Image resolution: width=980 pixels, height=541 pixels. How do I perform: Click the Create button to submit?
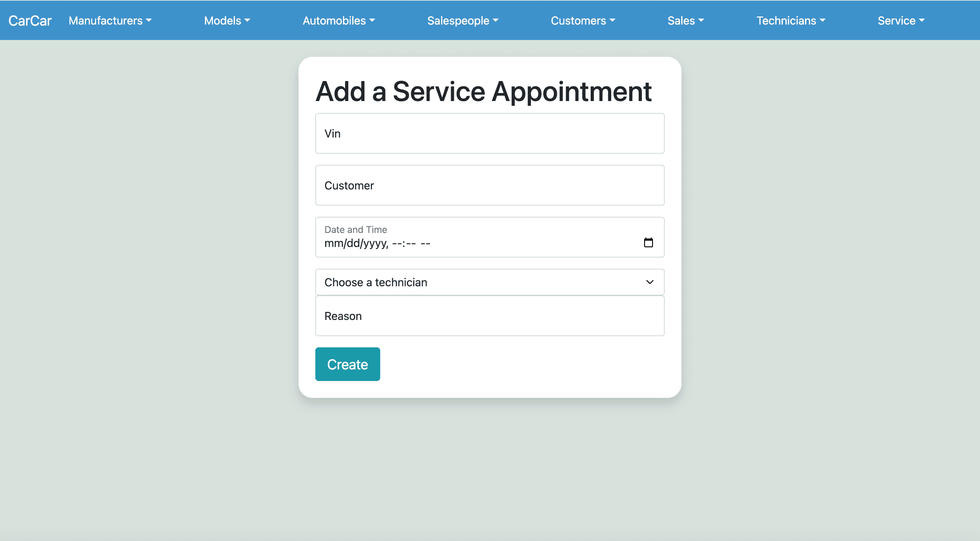(x=347, y=364)
